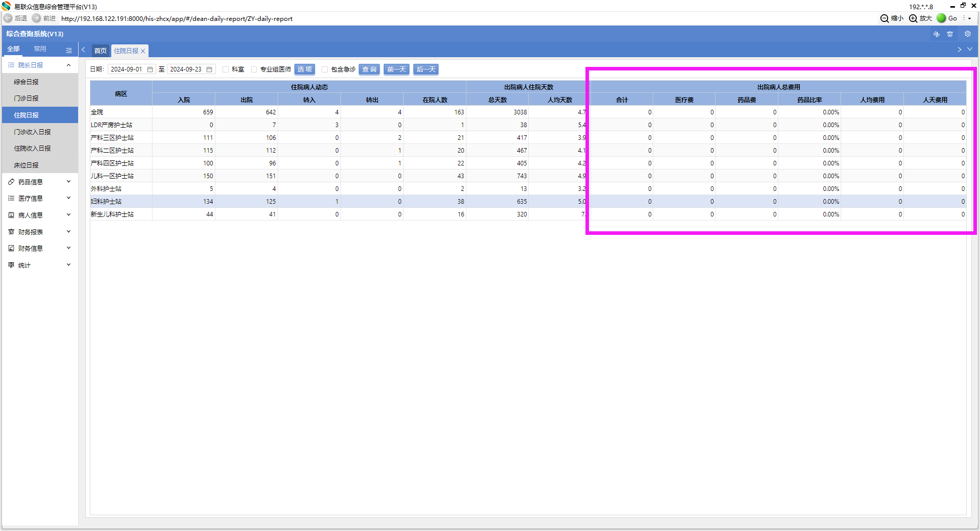Click the green Go circle icon
The height and width of the screenshot is (531, 980).
tap(941, 18)
